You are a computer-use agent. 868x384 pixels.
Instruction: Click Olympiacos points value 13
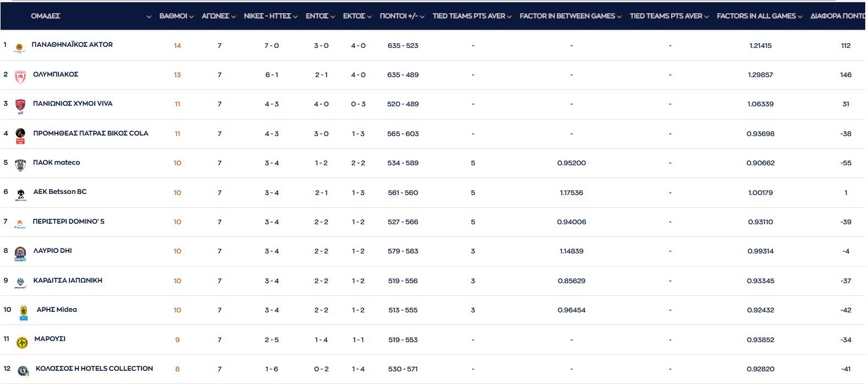pyautogui.click(x=177, y=75)
